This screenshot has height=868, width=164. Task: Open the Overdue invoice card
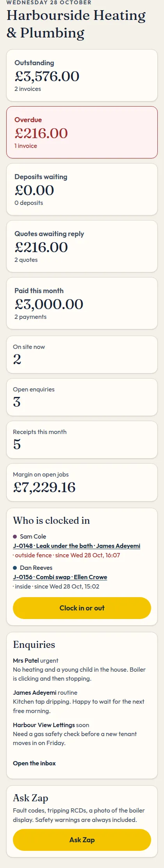pos(82,132)
